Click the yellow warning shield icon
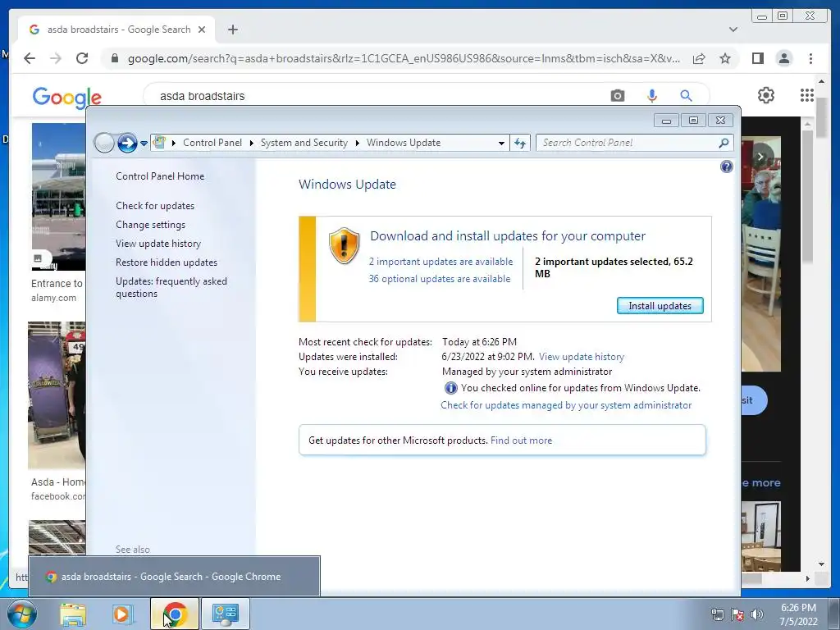840x630 pixels. (x=344, y=245)
